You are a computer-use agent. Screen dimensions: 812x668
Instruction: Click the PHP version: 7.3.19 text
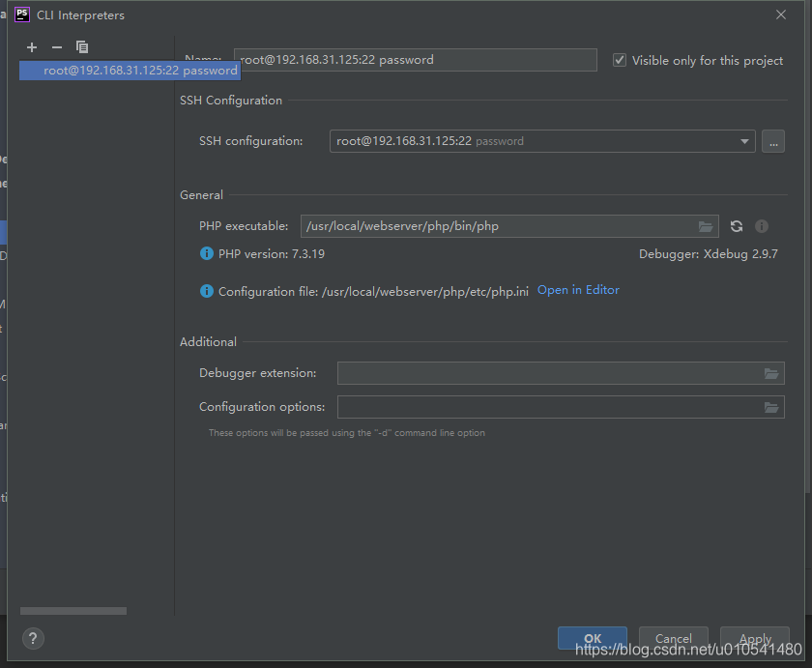click(272, 253)
